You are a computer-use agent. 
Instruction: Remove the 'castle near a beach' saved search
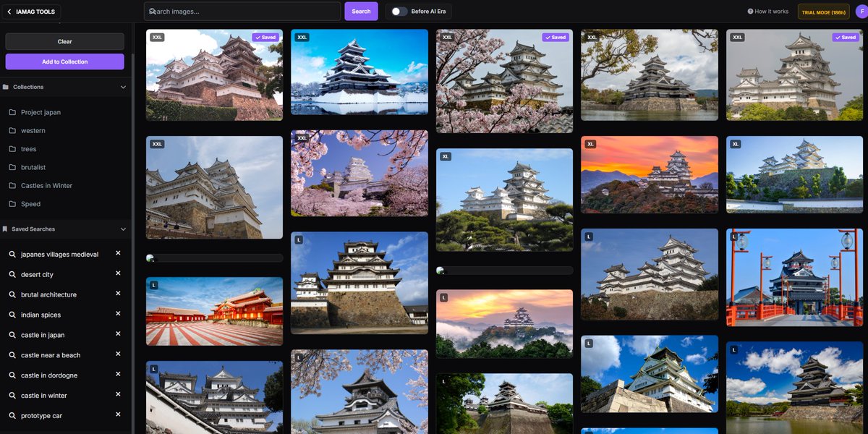pos(118,354)
